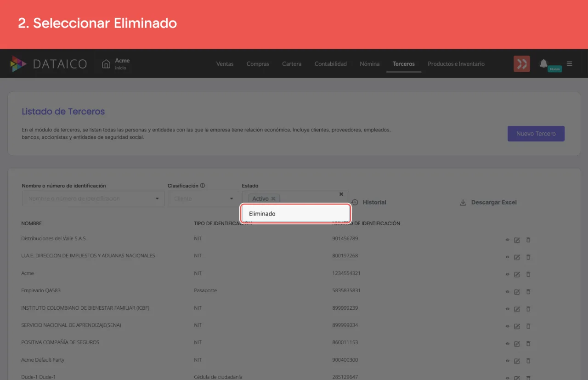The width and height of the screenshot is (588, 380).
Task: Click the Acme Default Party name
Action: tap(43, 360)
